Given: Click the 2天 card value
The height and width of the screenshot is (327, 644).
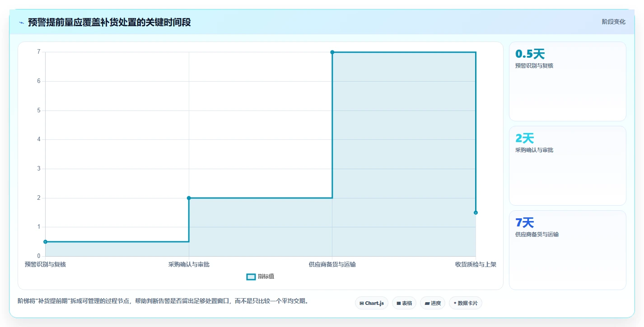Looking at the screenshot, I should tap(525, 138).
